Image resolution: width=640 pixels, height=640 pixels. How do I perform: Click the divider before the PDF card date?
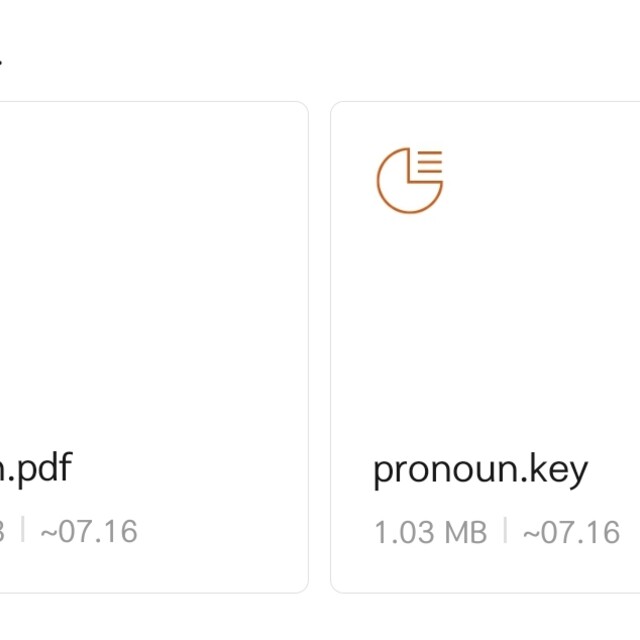click(x=22, y=531)
